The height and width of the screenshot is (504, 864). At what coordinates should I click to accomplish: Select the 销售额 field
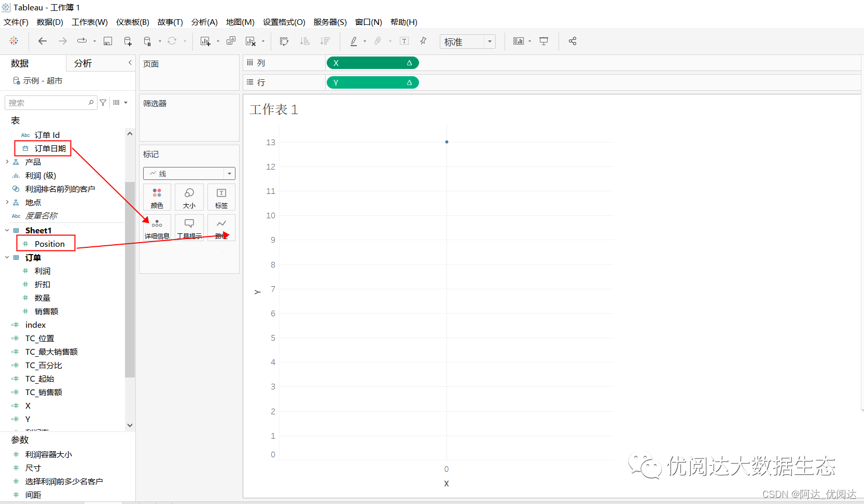pos(46,311)
